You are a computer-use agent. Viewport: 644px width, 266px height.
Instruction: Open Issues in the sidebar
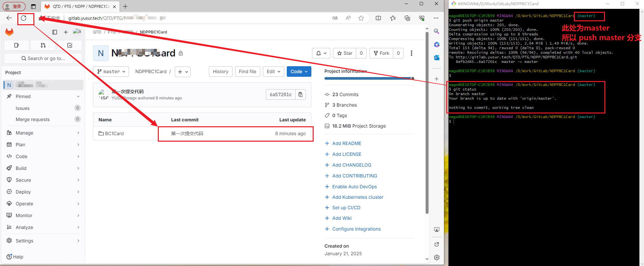(43, 108)
